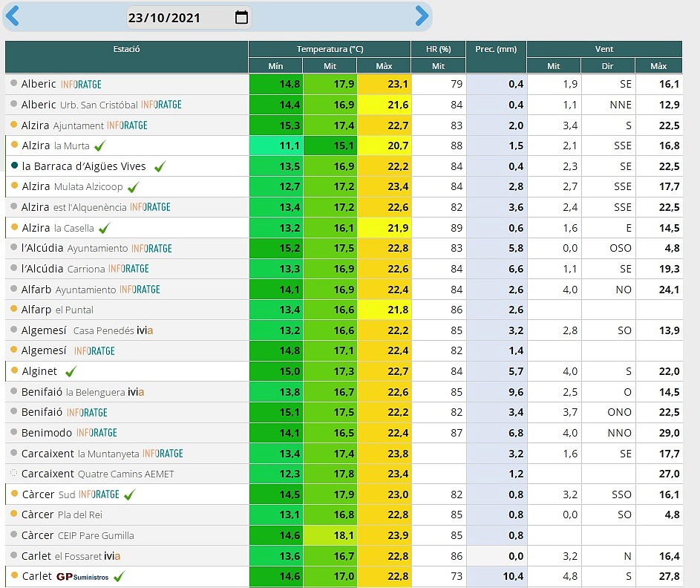The image size is (700, 588).
Task: Sort by the Estació column header
Action: point(126,56)
